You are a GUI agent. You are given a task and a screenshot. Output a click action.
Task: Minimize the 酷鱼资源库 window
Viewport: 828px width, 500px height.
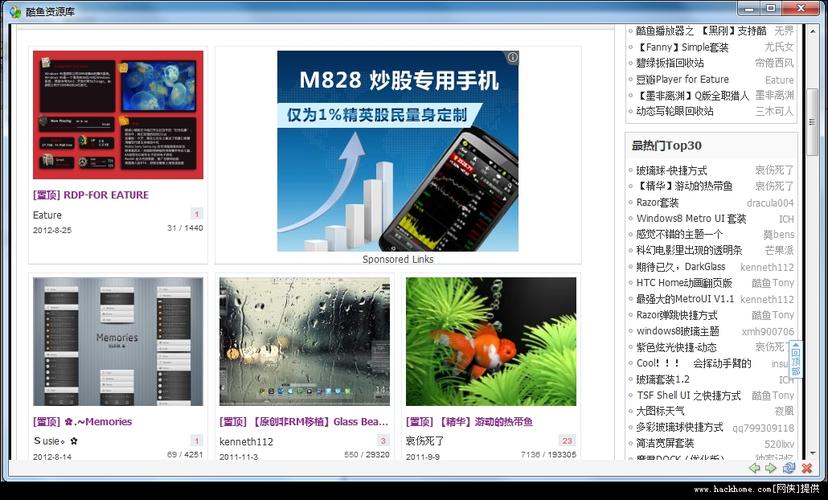750,8
